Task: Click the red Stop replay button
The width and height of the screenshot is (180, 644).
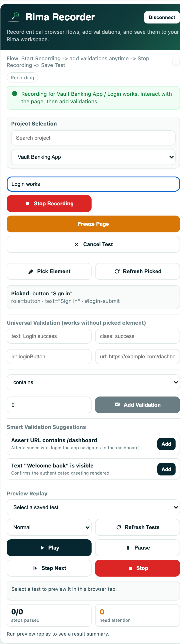Action: click(137, 568)
